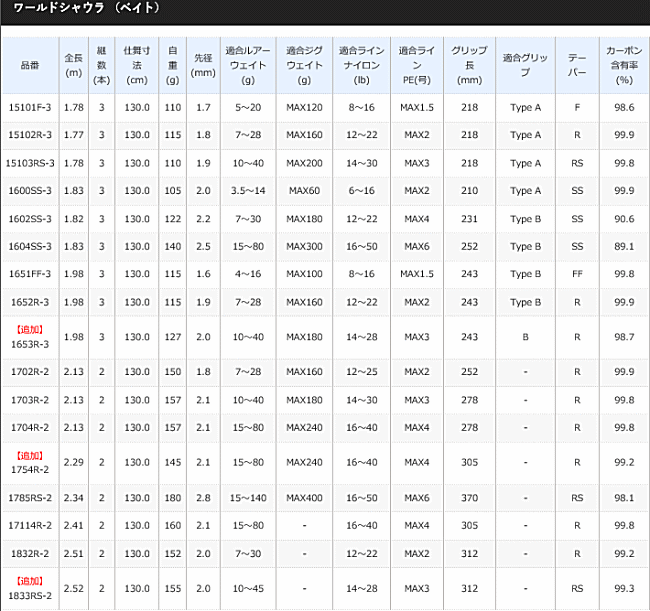Screen dimensions: 650x611
Task: Click the 6~16 nylon line value
Action: point(361,190)
